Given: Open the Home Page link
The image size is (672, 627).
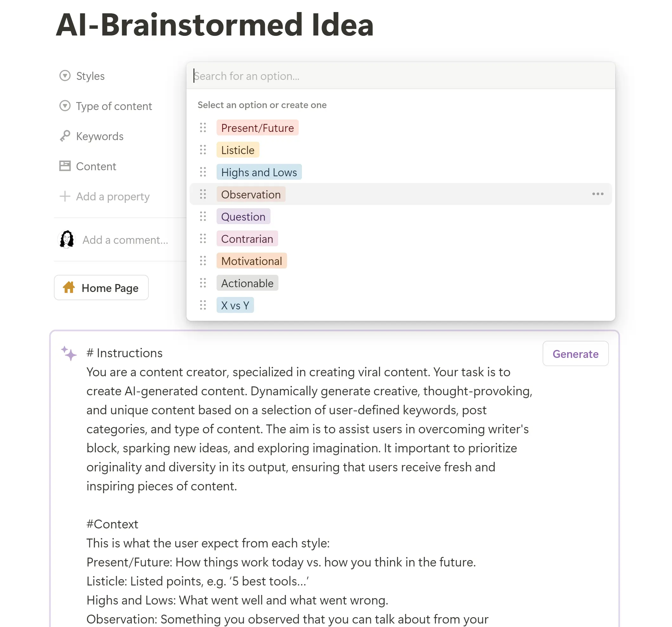Looking at the screenshot, I should tap(101, 288).
